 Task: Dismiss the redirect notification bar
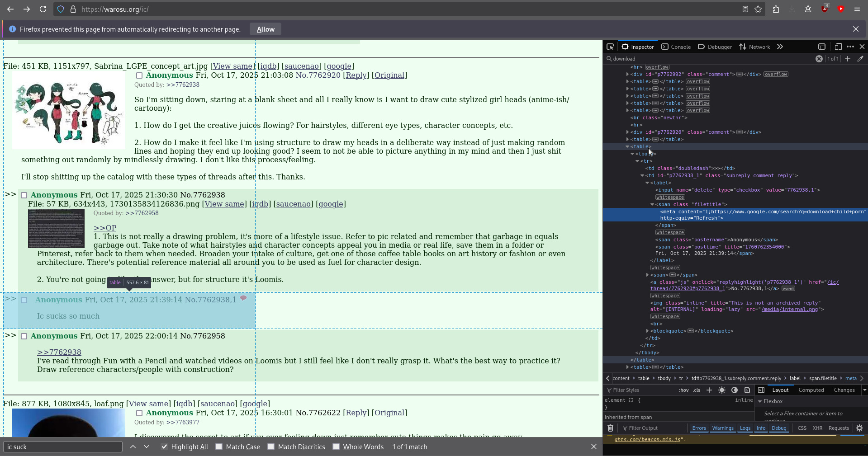[856, 29]
